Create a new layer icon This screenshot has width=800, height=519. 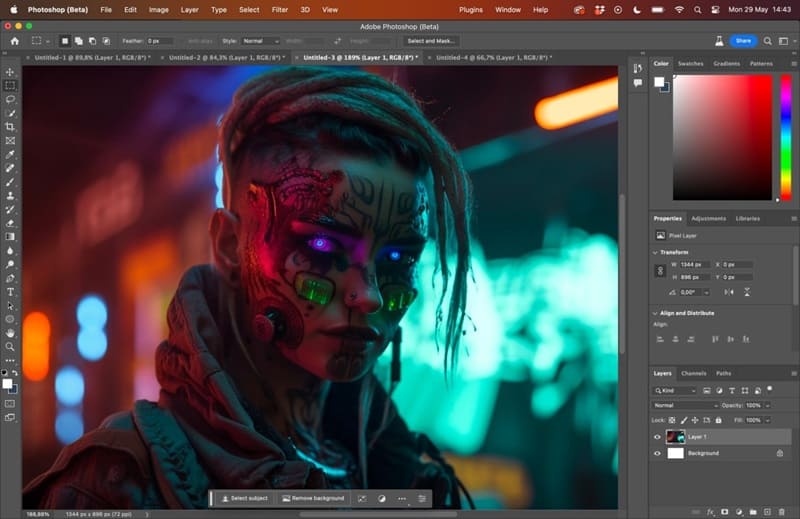[x=767, y=511]
